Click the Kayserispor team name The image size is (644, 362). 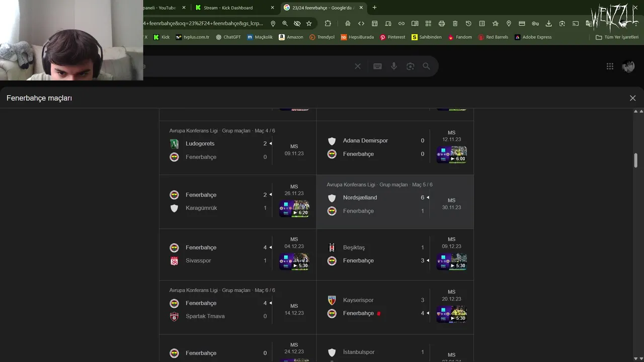(x=358, y=300)
